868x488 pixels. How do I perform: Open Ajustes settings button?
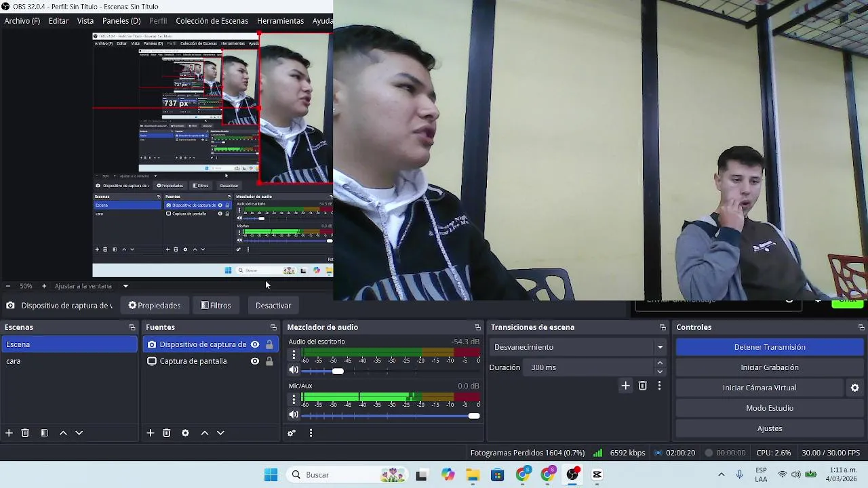pyautogui.click(x=770, y=428)
